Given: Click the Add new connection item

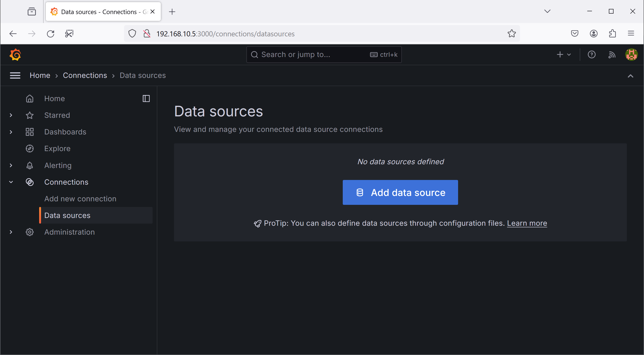Looking at the screenshot, I should coord(80,198).
